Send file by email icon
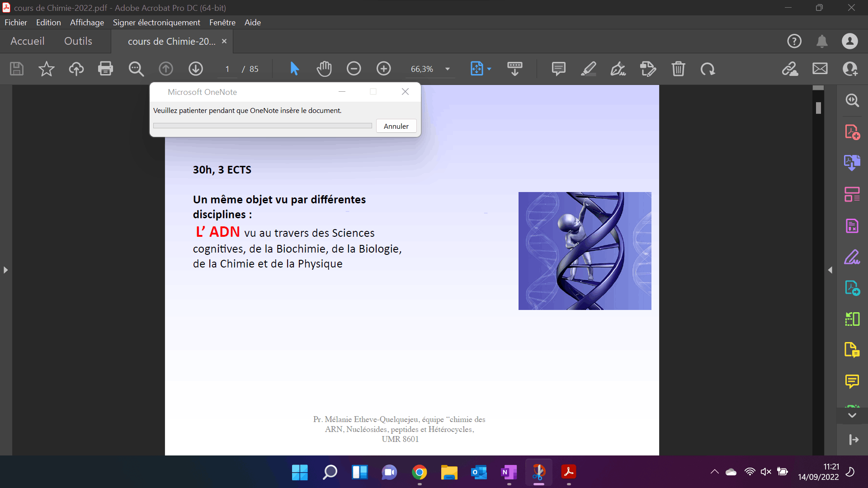Viewport: 868px width, 488px height. (820, 69)
